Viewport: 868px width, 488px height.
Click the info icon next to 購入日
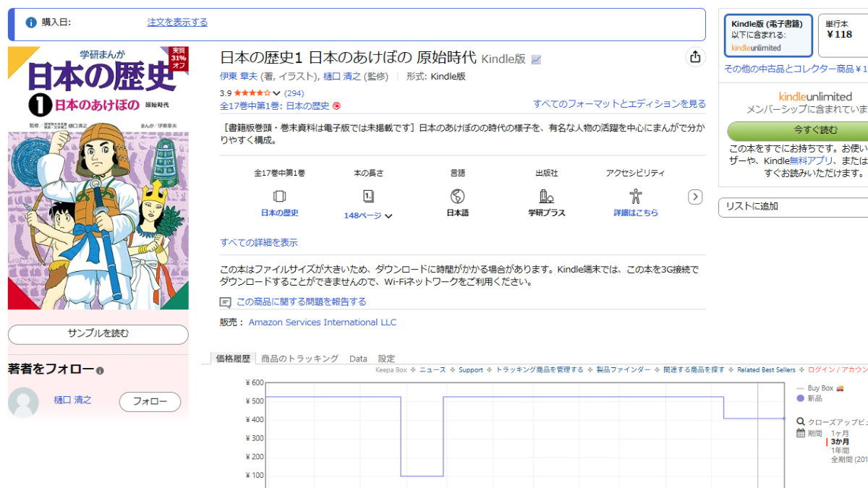(31, 22)
